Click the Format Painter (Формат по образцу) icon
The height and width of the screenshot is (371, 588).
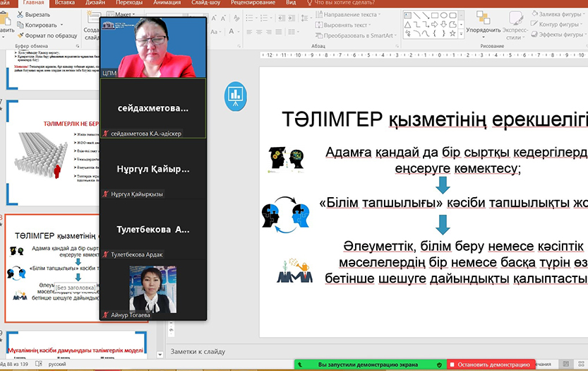point(19,35)
